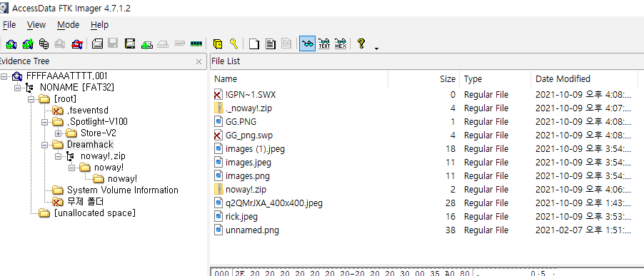Click the Export File Hash List icon
The image size is (644, 276).
271,44
